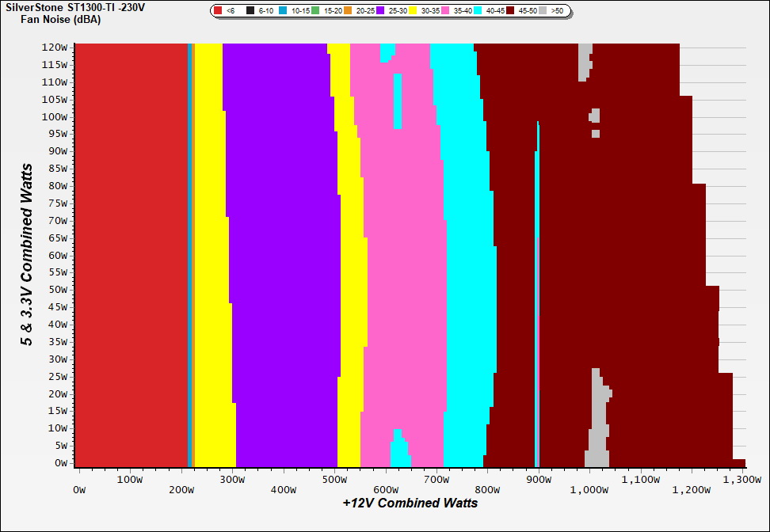Click the SilverStone ST1300-TI -230V chart title
The height and width of the screenshot is (532, 770).
[82, 7]
